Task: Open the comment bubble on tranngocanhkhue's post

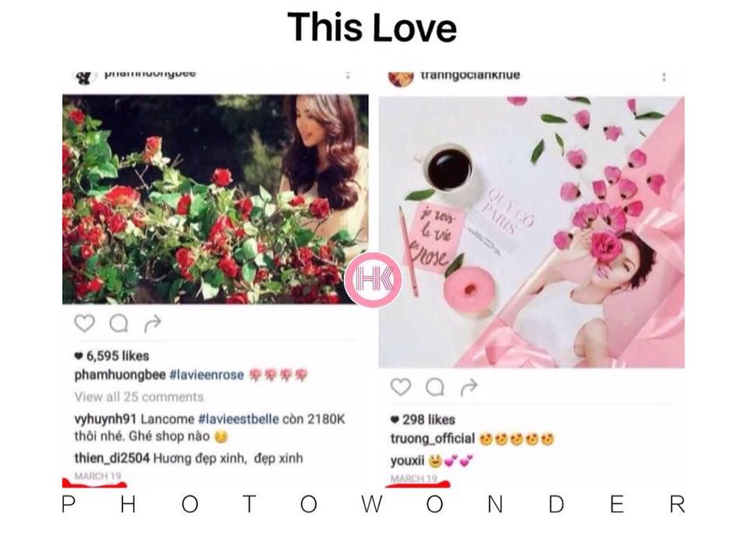Action: pyautogui.click(x=435, y=387)
